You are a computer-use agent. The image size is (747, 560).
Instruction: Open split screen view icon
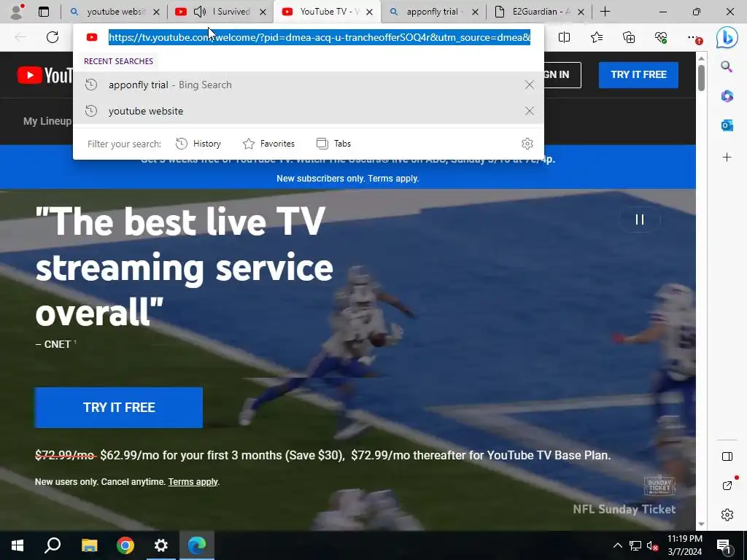tap(564, 37)
